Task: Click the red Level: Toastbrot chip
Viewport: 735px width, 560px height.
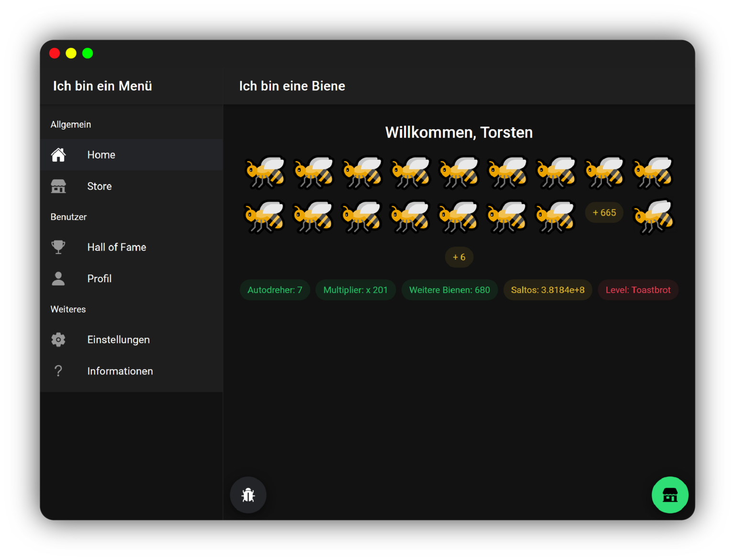Action: [638, 290]
